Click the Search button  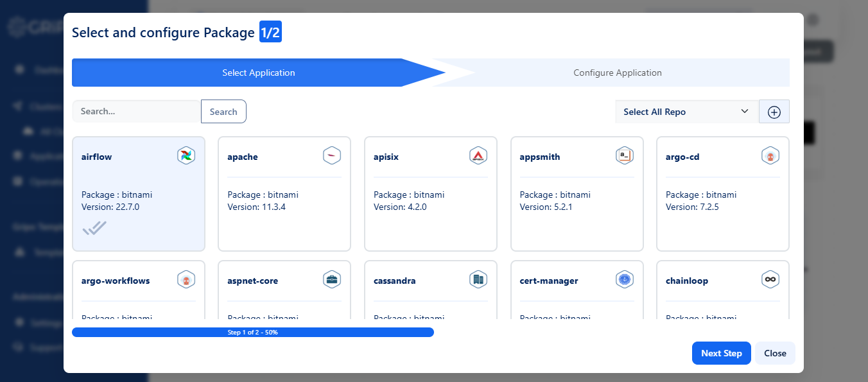click(x=223, y=112)
